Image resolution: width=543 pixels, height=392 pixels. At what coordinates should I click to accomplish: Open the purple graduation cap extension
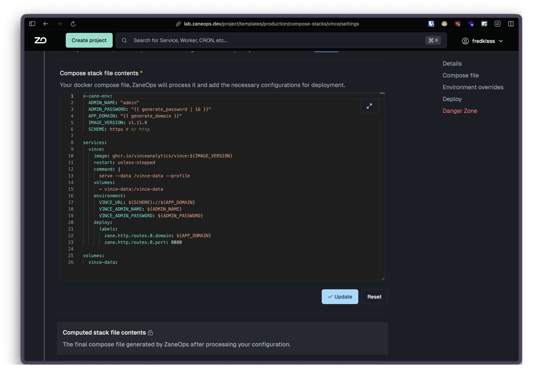click(471, 24)
